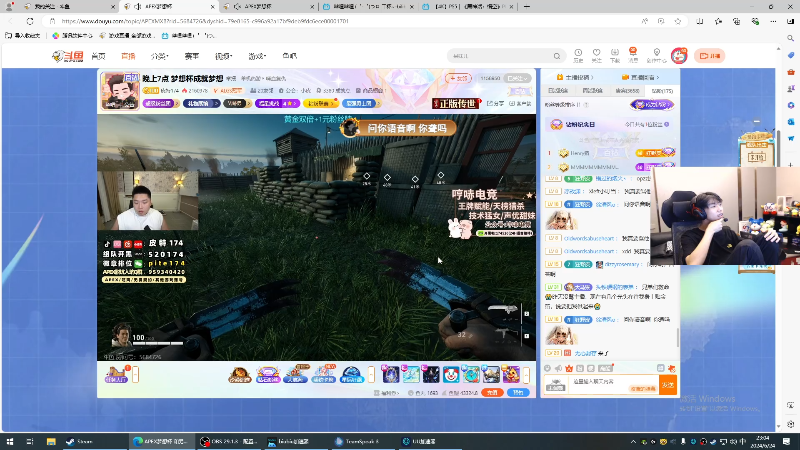Click the chat panel scrollbar

click(678, 337)
